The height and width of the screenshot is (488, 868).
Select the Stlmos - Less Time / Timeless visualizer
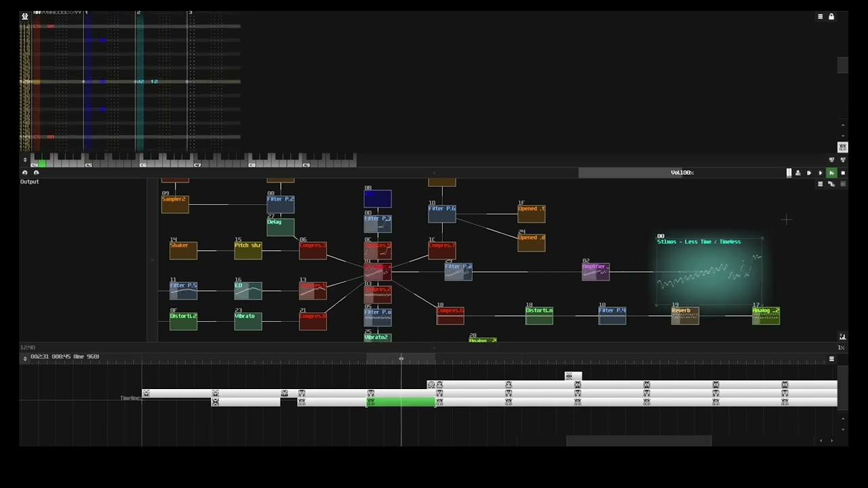click(709, 271)
